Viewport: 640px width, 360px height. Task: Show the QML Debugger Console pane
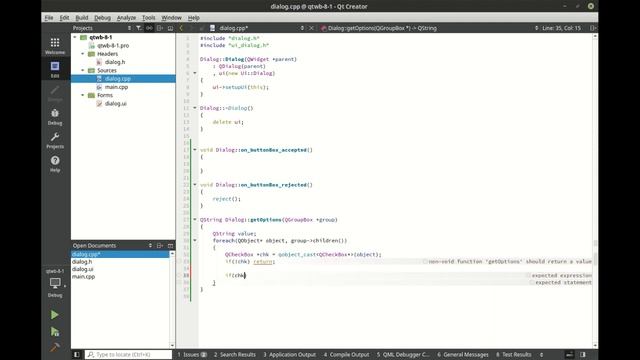point(403,354)
